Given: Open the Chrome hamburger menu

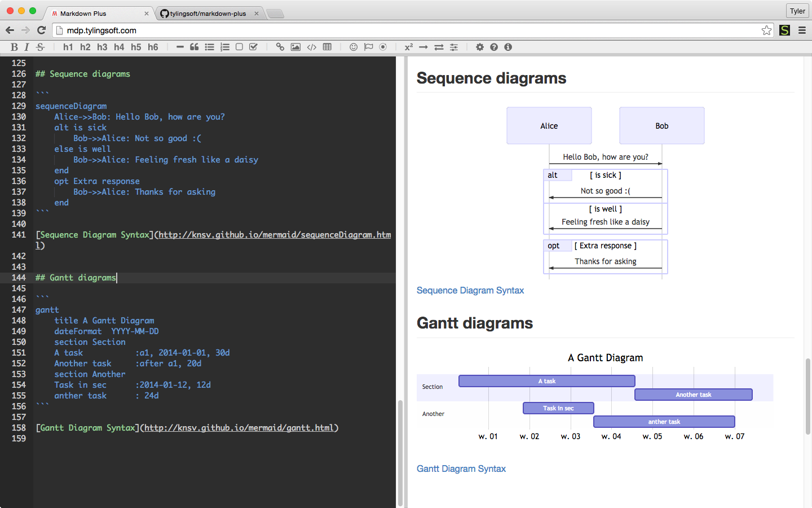Looking at the screenshot, I should [x=802, y=30].
